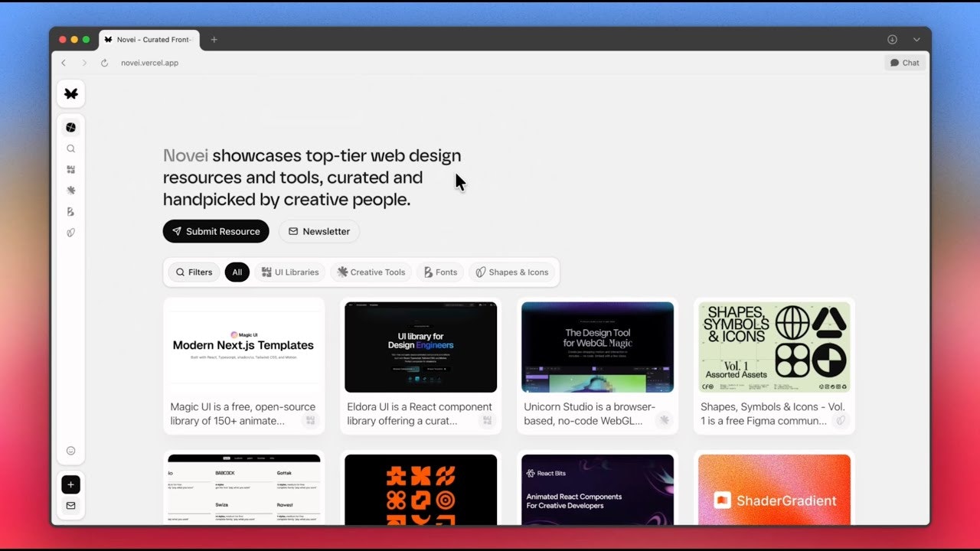The height and width of the screenshot is (551, 980).
Task: Click the smiley face icon in sidebar
Action: click(71, 451)
